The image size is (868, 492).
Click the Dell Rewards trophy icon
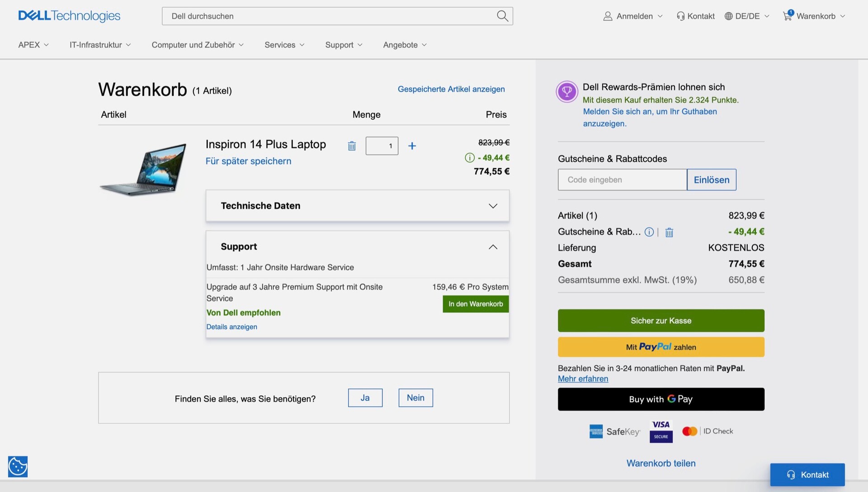pyautogui.click(x=567, y=92)
